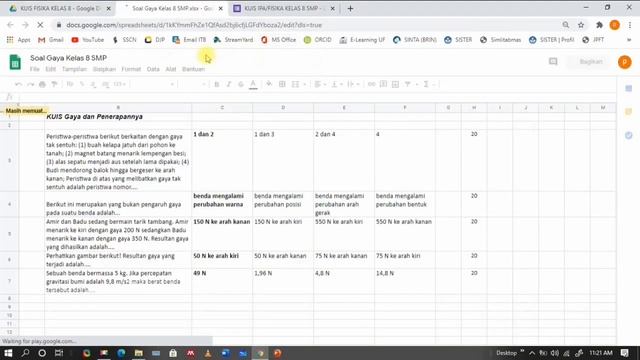Open the Gmail bookmark
The width and height of the screenshot is (640, 360).
click(x=51, y=40)
